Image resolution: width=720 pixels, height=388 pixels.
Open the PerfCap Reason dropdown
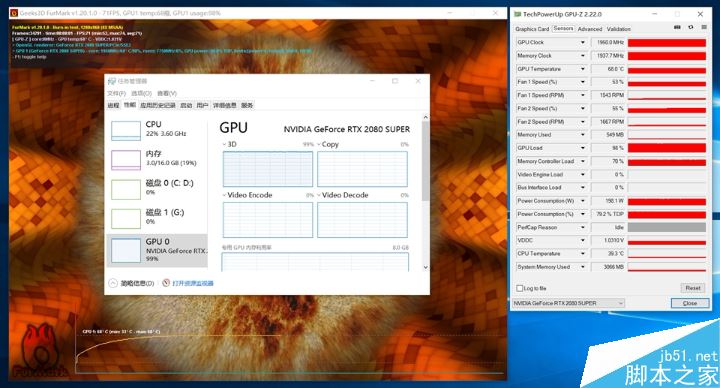click(x=583, y=227)
